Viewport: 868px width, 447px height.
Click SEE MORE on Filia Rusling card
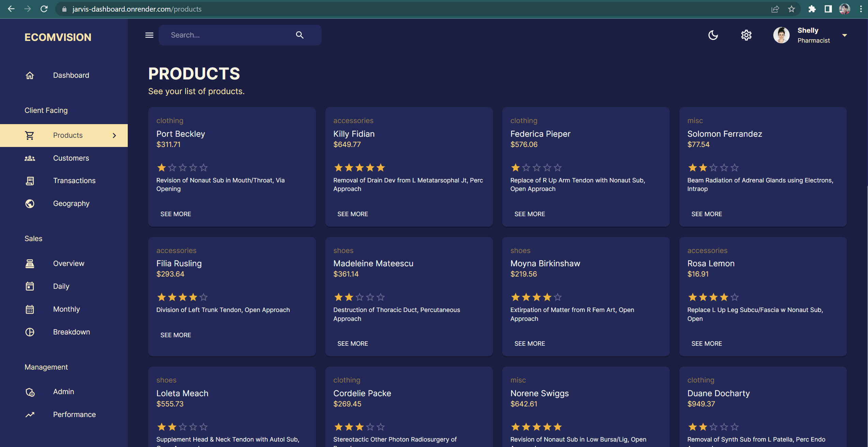click(x=176, y=335)
